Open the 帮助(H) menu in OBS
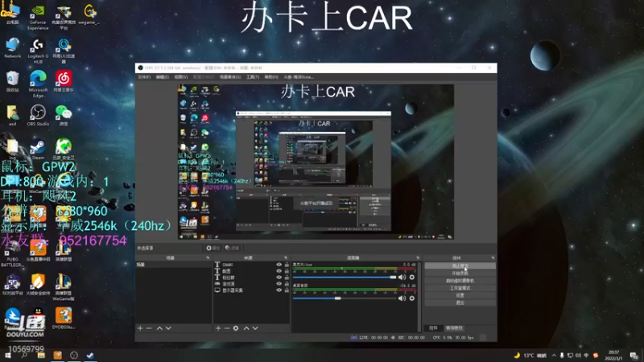This screenshot has width=644, height=362. click(271, 77)
